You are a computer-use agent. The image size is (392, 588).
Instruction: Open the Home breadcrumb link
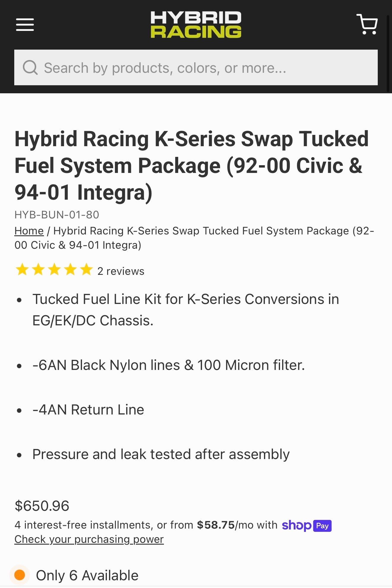click(x=29, y=231)
